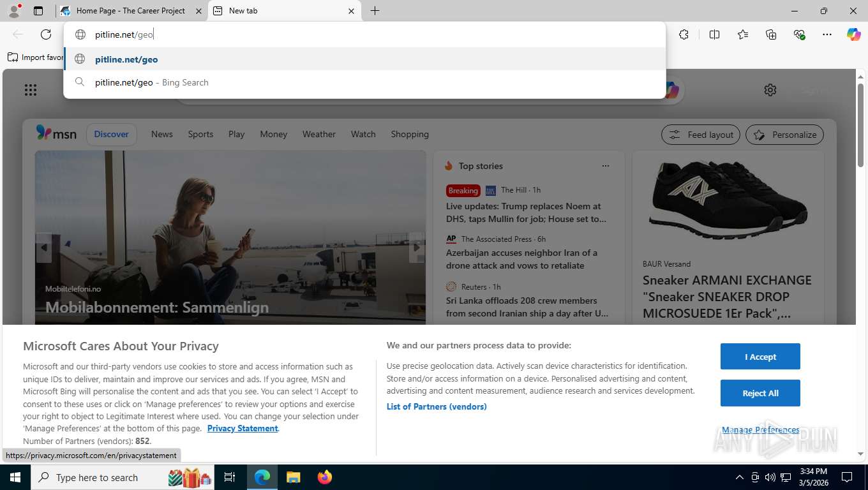The height and width of the screenshot is (490, 868).
Task: Open Azerbaijan accuses Iran drone attack story
Action: pos(521,259)
